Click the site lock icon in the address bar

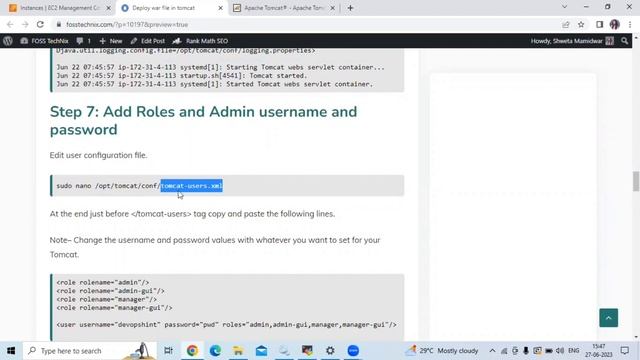tap(59, 24)
